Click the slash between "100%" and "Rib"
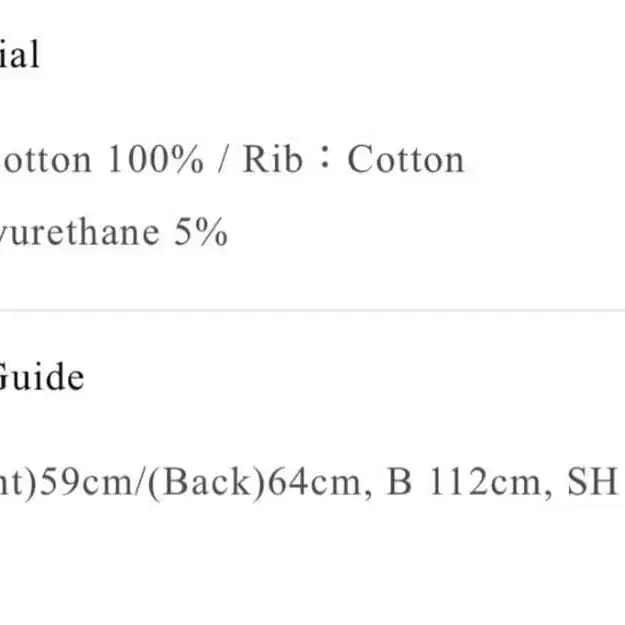 pos(224,160)
